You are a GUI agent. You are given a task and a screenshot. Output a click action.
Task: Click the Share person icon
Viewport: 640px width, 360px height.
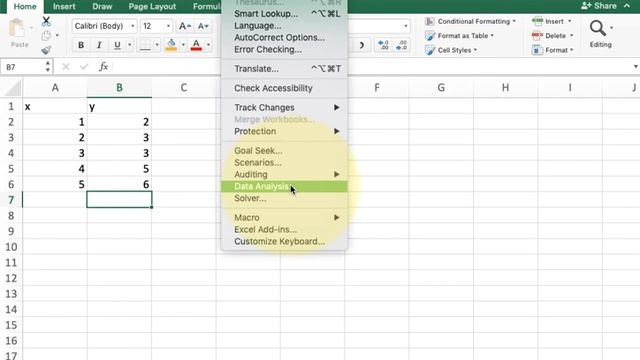pos(586,6)
